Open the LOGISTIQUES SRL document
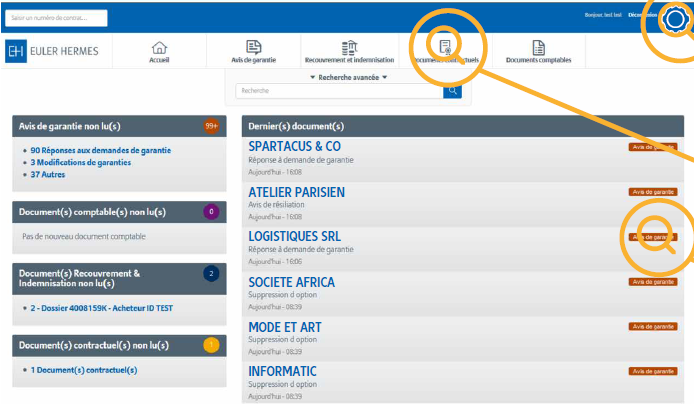Image resolution: width=694 pixels, height=404 pixels. pos(294,236)
